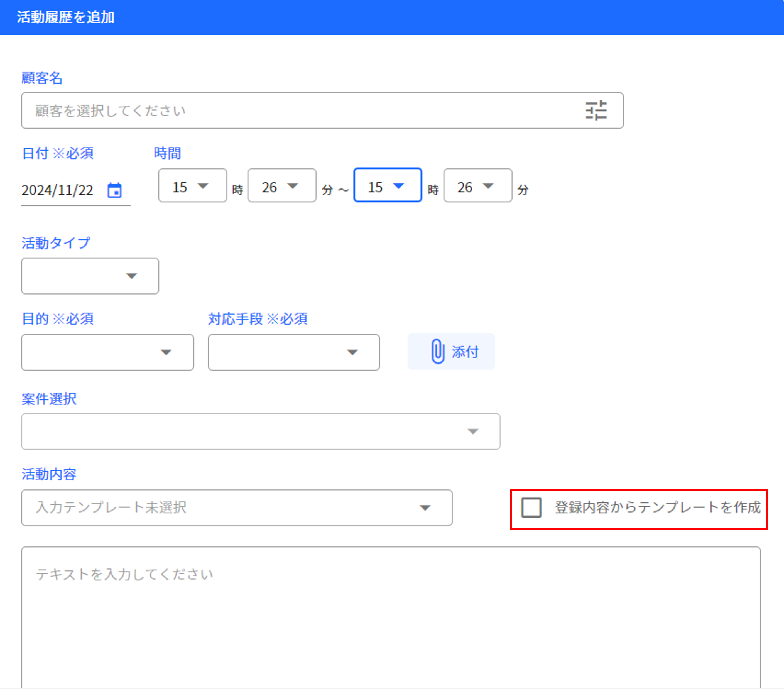Click the arrow in 活動タイプ box
784x689 pixels.
tap(132, 276)
